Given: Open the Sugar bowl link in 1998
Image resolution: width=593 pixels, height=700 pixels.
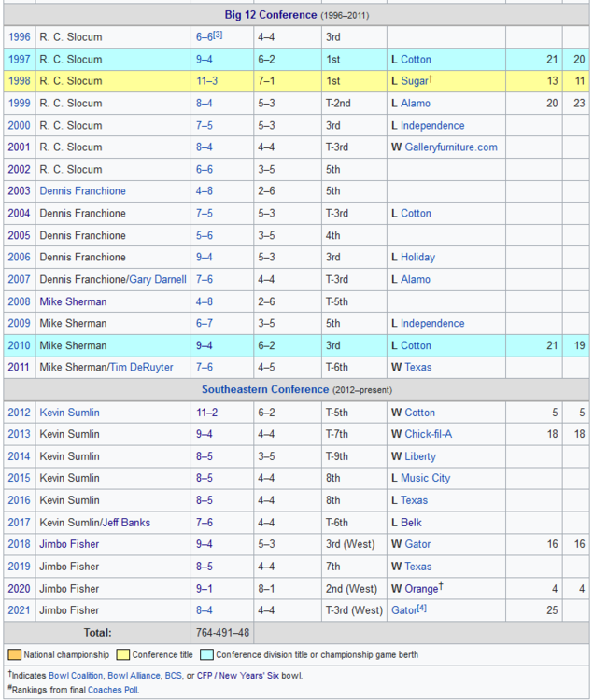Looking at the screenshot, I should pyautogui.click(x=416, y=81).
